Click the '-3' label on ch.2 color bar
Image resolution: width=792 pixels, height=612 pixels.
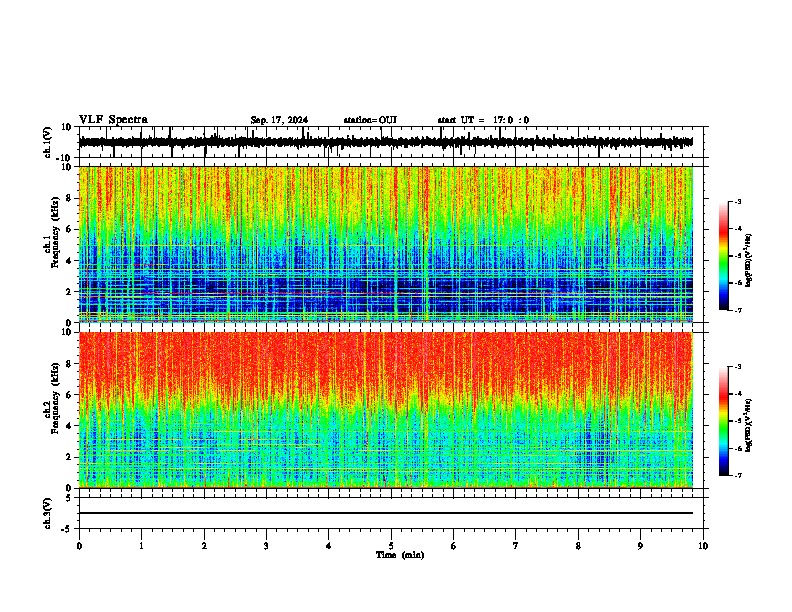coord(738,367)
